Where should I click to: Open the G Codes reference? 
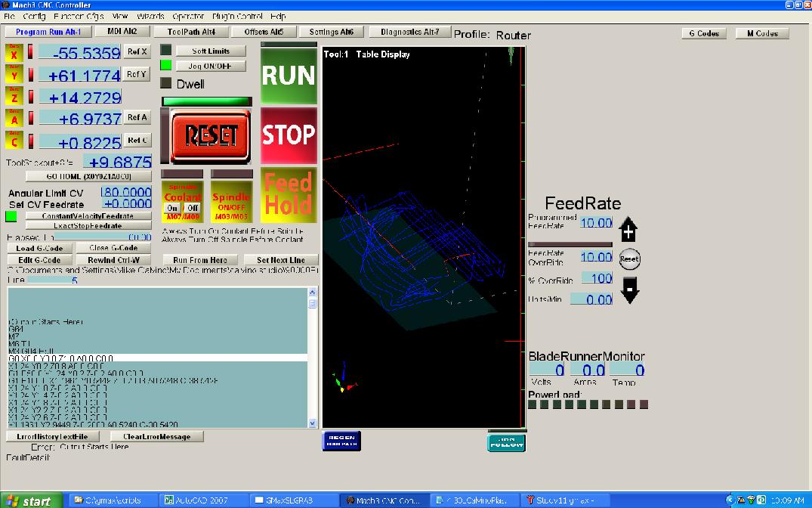[704, 33]
